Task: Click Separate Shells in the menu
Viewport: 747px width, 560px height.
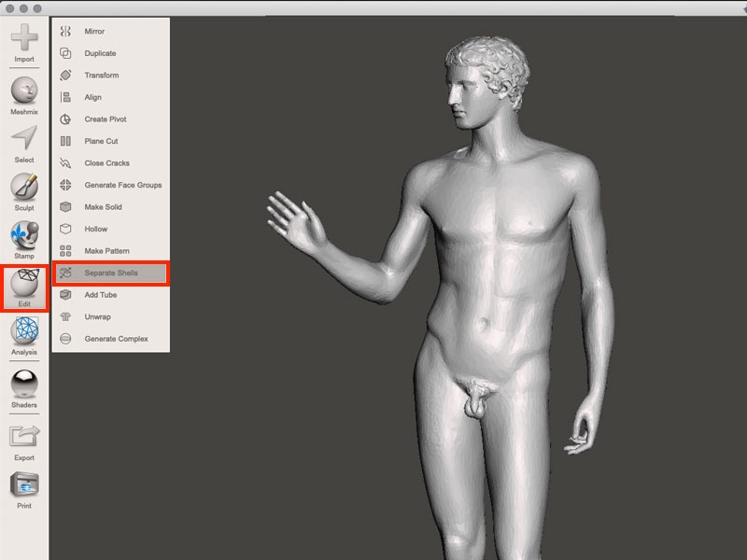Action: tap(110, 273)
